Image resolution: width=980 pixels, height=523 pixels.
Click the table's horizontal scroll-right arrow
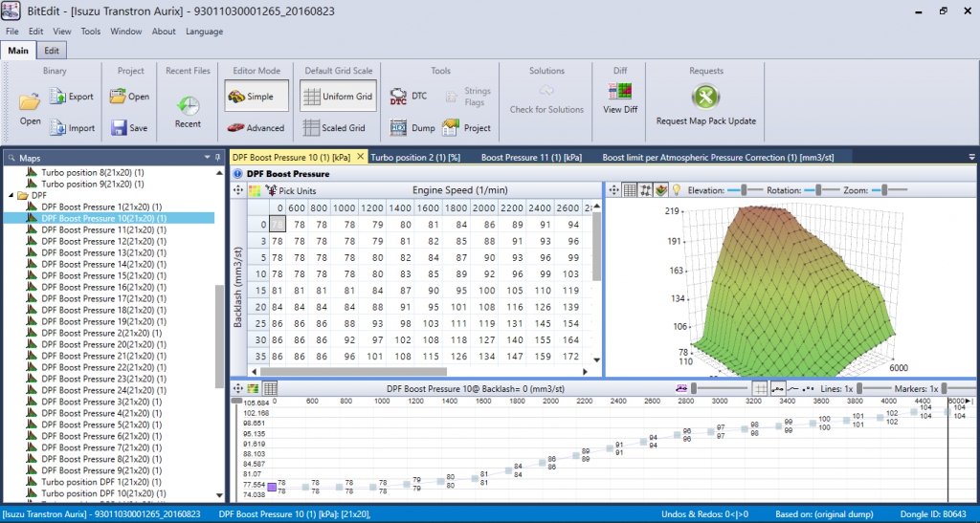click(585, 371)
